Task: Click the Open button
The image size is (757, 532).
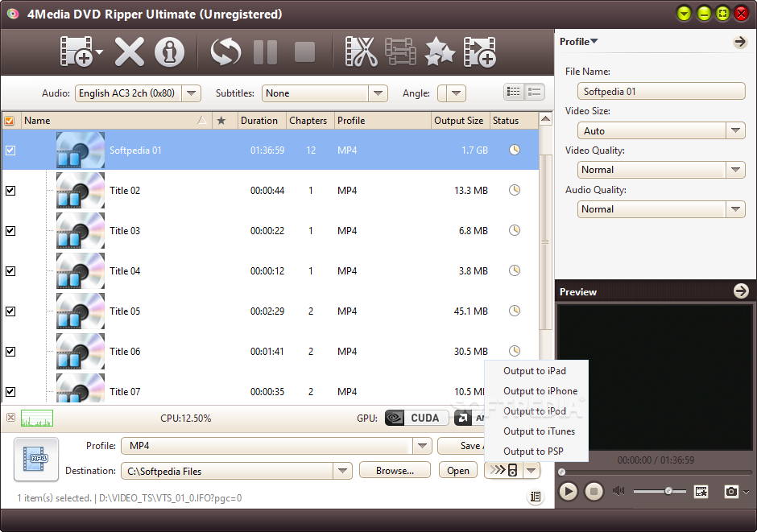Action: tap(458, 471)
